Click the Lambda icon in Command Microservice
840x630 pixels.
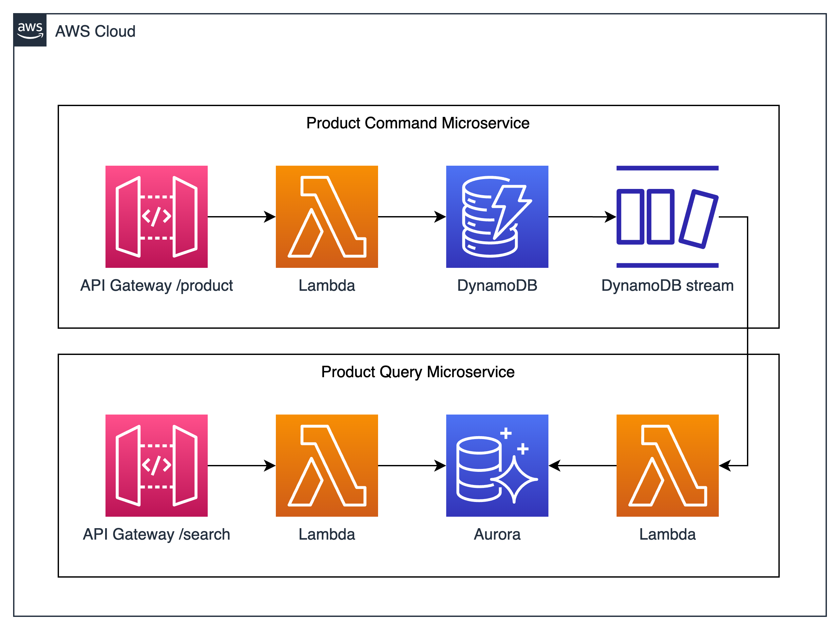pyautogui.click(x=327, y=217)
